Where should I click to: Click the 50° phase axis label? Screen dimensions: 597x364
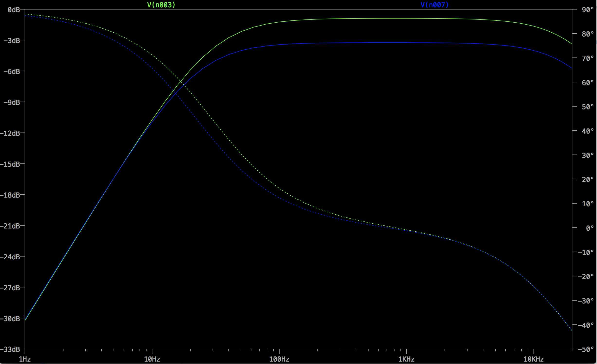pyautogui.click(x=588, y=107)
